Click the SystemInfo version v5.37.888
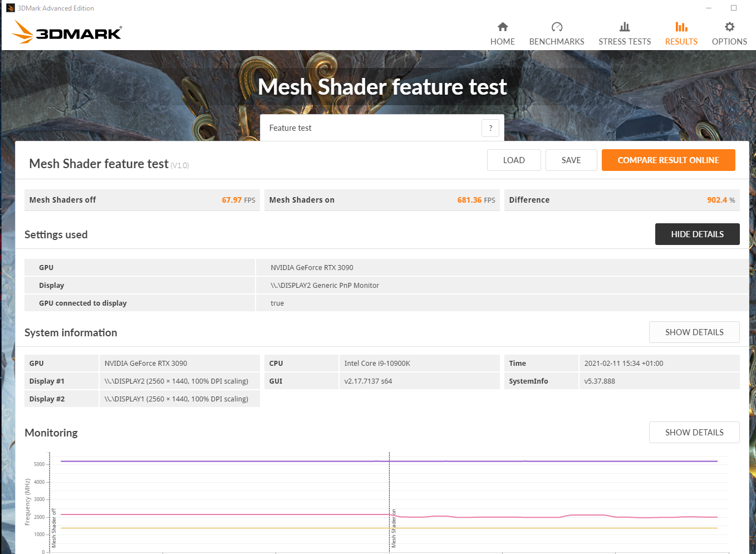Screen dimensions: 756x554 [x=600, y=381]
